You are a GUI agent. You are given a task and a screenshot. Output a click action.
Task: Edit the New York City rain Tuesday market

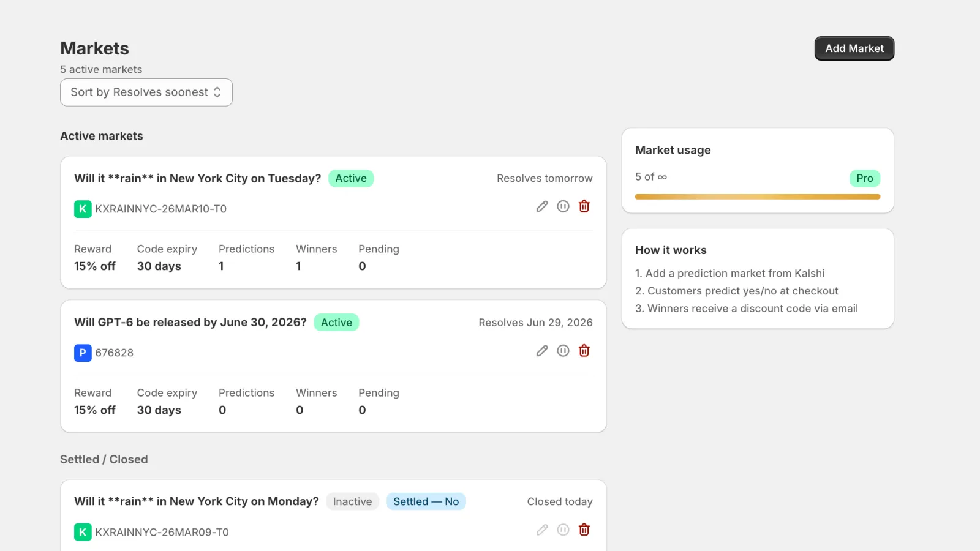pyautogui.click(x=541, y=206)
